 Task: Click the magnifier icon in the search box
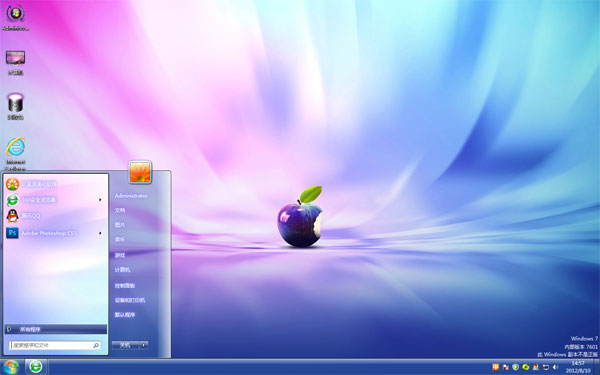coord(96,345)
